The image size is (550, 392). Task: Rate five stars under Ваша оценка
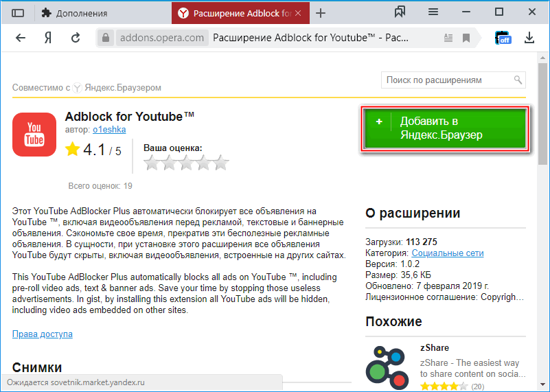(x=221, y=163)
